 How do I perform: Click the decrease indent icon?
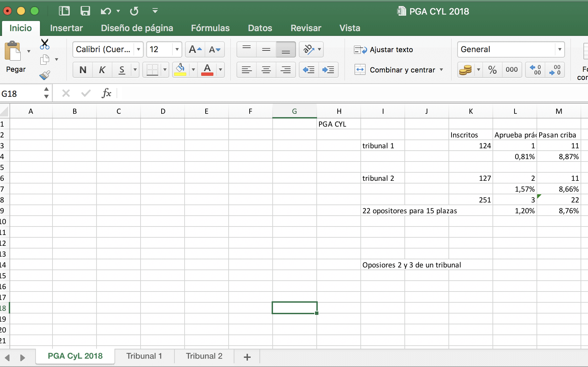(x=309, y=70)
